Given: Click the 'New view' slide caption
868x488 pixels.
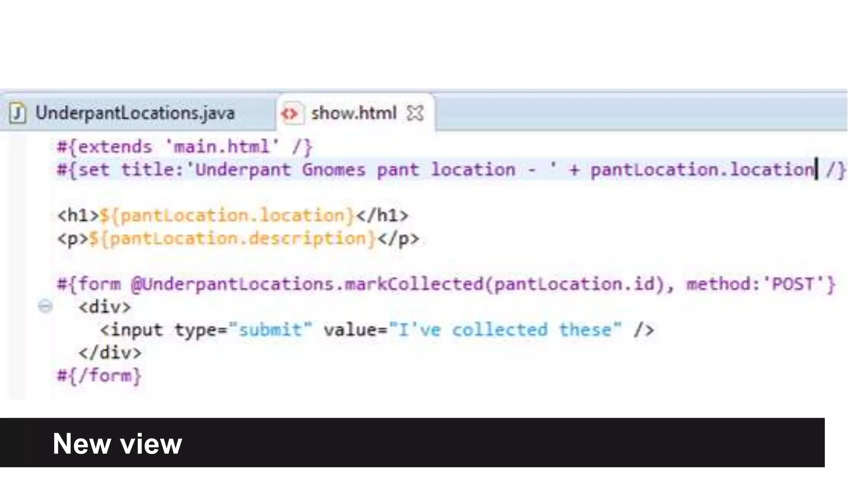Looking at the screenshot, I should pos(117,444).
